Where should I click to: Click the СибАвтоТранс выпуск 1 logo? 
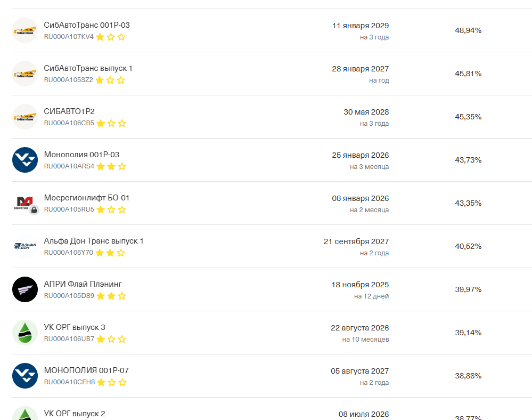(25, 74)
